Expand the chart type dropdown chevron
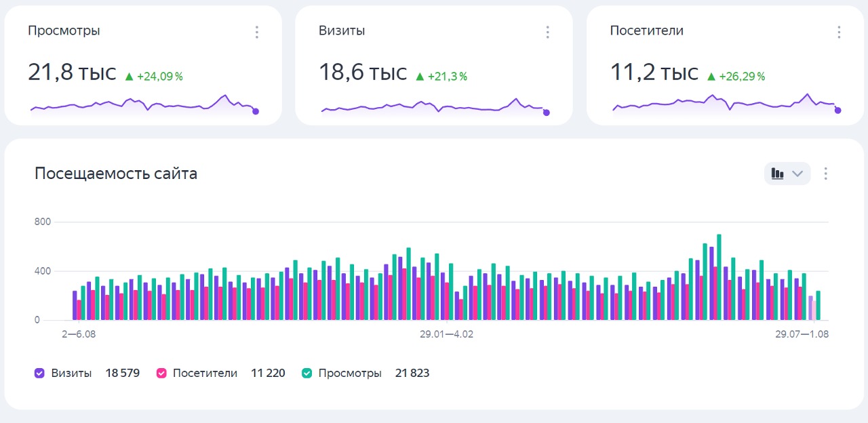Viewport: 868px width, 423px height. [798, 174]
